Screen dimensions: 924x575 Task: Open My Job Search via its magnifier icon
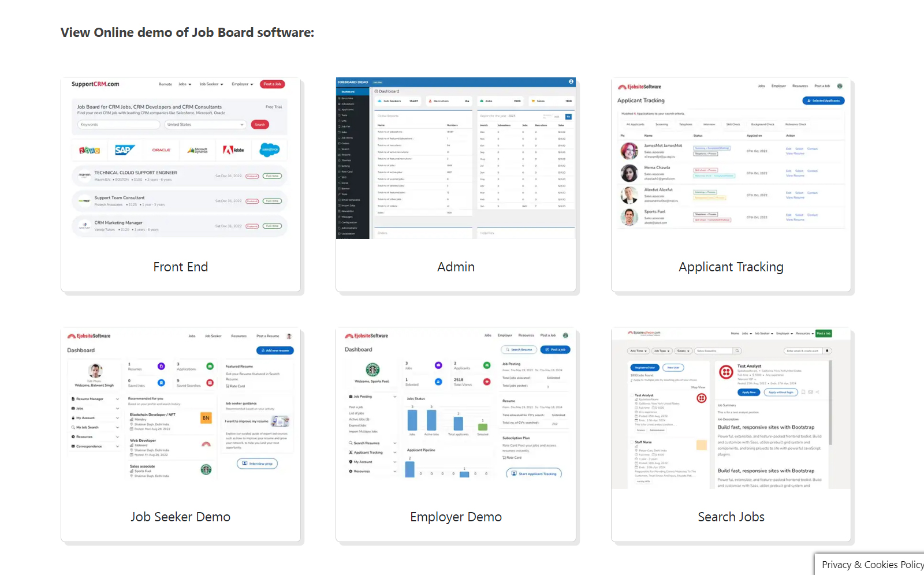point(73,427)
